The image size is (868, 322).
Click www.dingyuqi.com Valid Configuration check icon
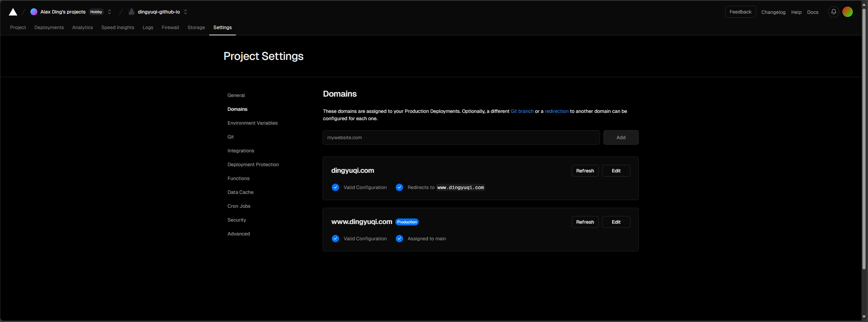point(335,239)
